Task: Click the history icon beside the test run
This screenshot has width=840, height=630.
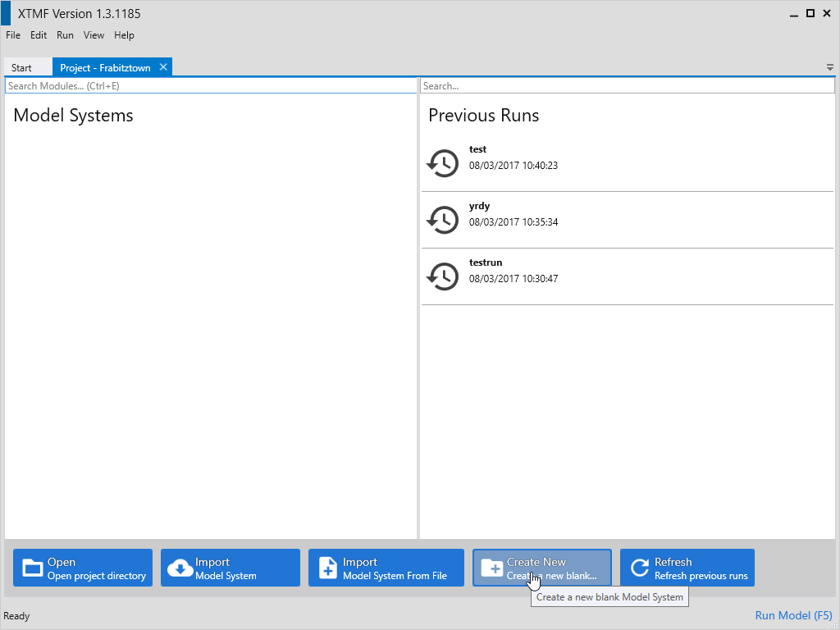Action: tap(443, 163)
